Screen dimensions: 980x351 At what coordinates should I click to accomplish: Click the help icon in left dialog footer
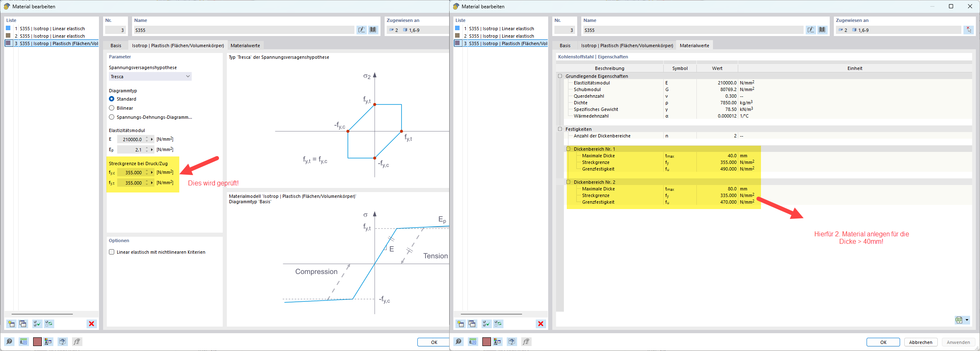click(9, 341)
